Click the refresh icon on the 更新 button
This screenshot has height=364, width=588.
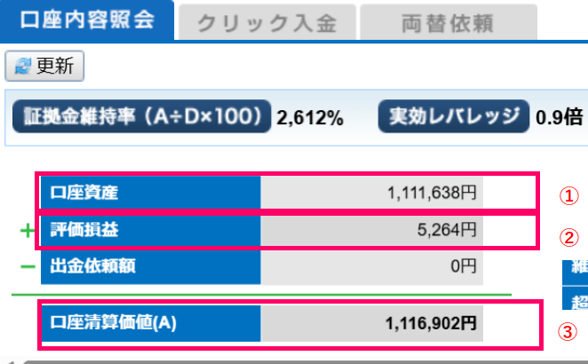click(20, 67)
